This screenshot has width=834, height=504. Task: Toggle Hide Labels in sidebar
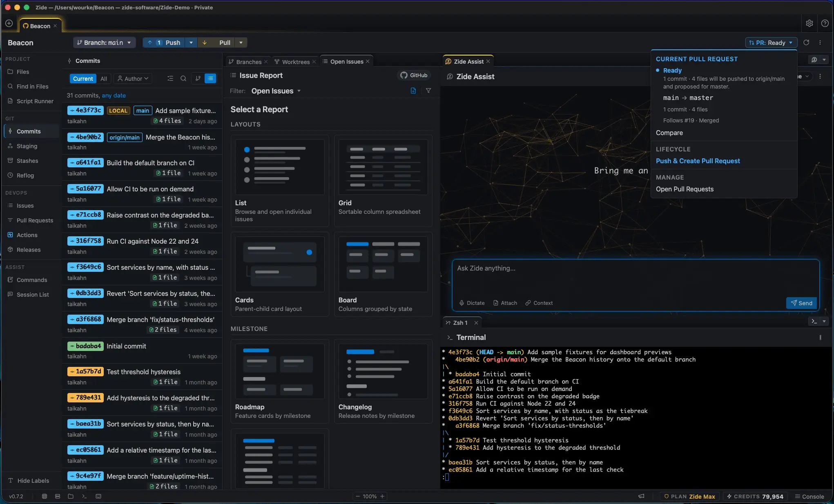[29, 480]
